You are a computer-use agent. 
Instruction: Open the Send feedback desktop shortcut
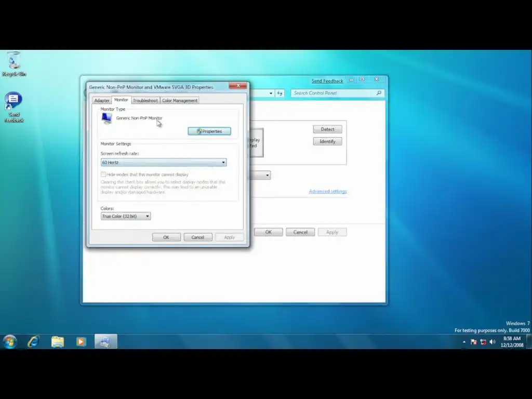[x=14, y=107]
